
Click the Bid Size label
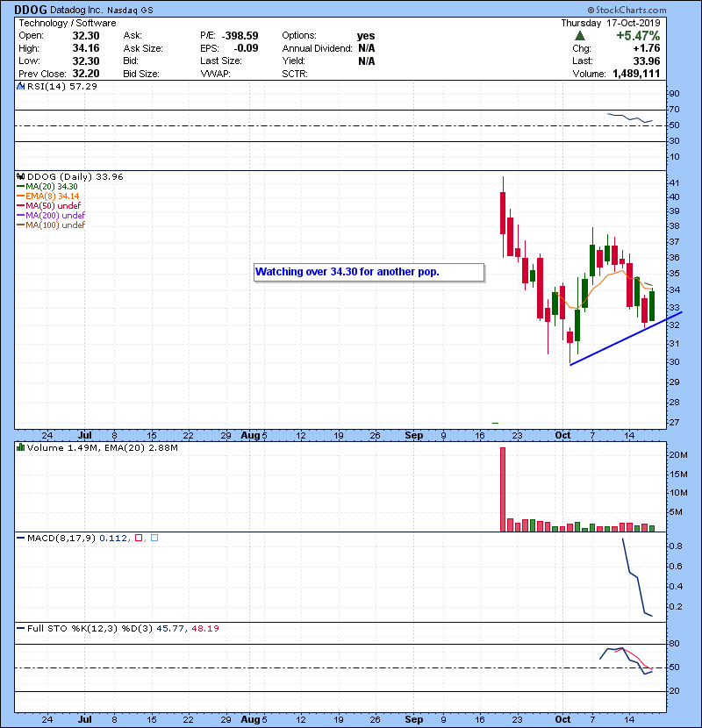(141, 74)
